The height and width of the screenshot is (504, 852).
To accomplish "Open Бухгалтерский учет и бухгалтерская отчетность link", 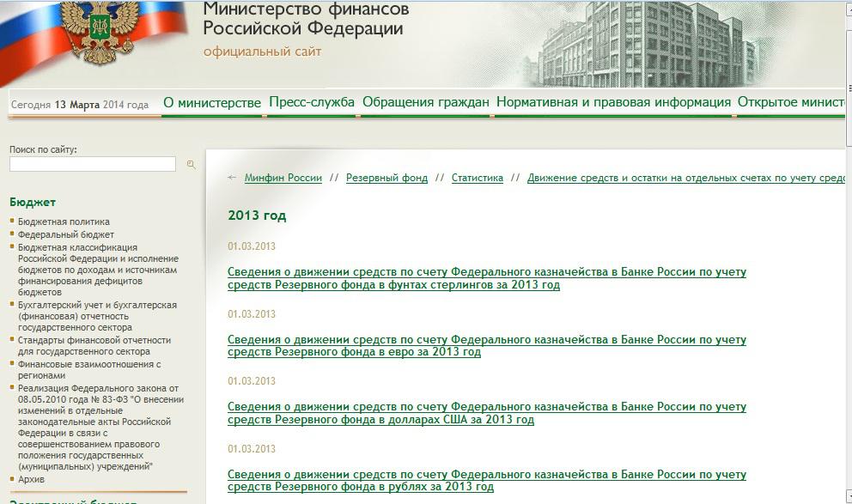I will (97, 316).
